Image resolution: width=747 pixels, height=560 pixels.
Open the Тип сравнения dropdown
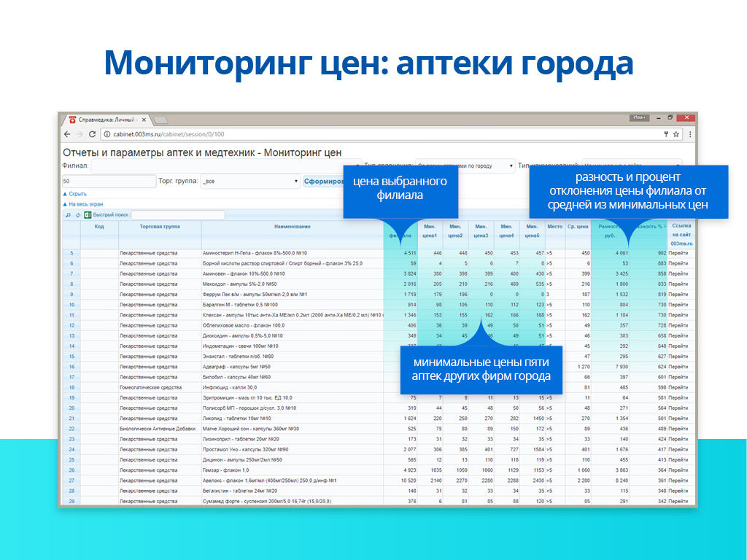[465, 166]
